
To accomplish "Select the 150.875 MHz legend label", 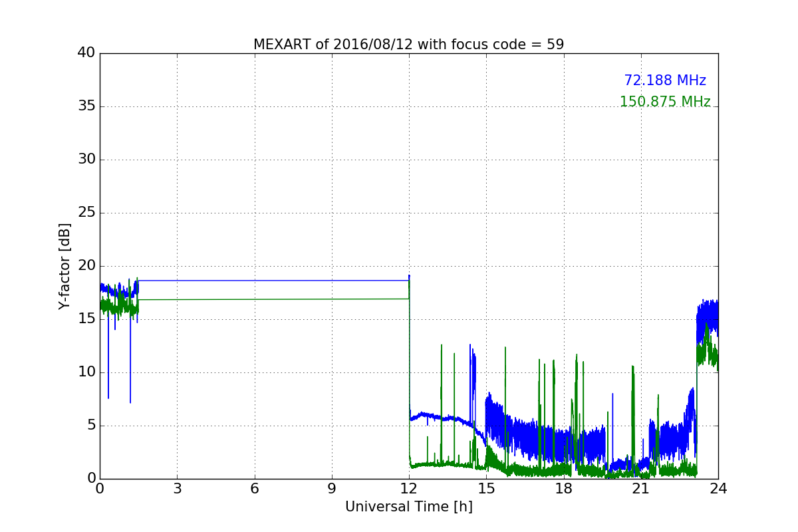I will point(665,102).
